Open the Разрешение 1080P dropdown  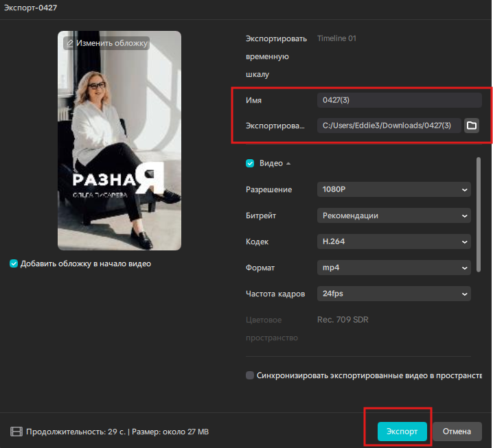[394, 189]
